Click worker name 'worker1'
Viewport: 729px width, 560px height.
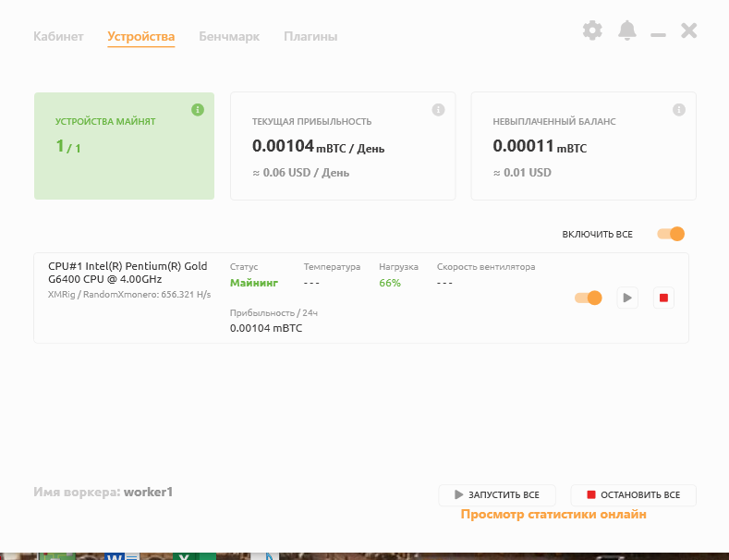149,493
